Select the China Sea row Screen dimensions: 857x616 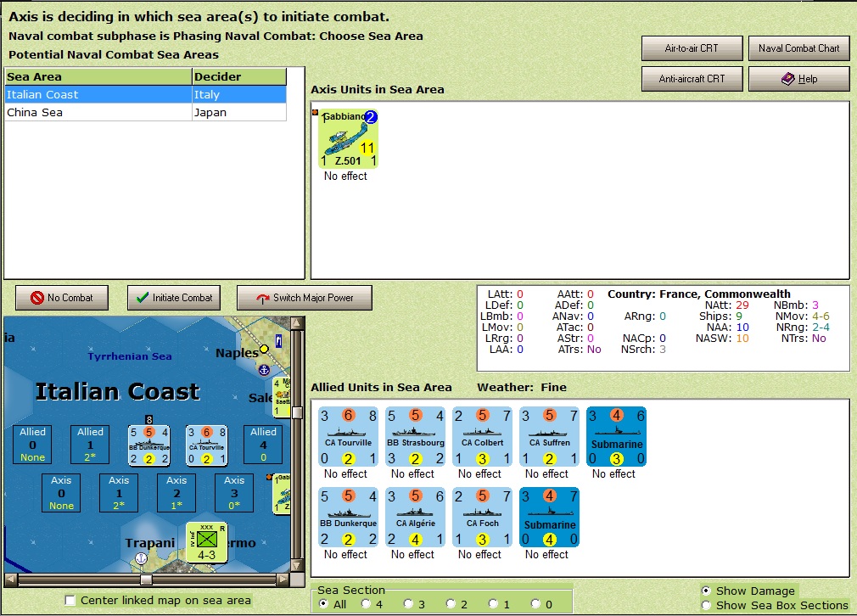(x=145, y=112)
